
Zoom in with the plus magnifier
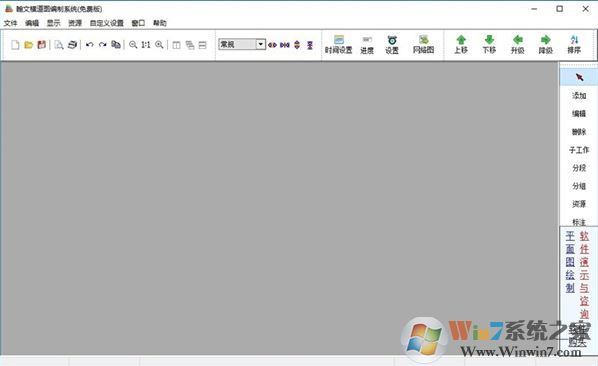[159, 45]
